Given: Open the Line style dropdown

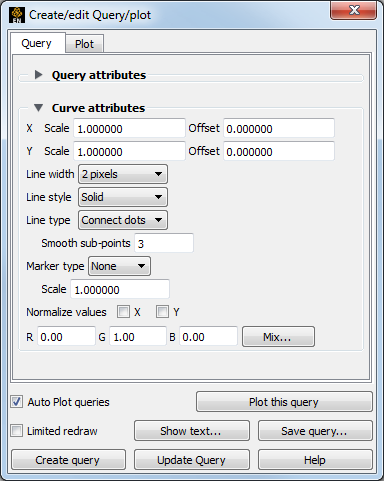Looking at the screenshot, I should [x=123, y=197].
